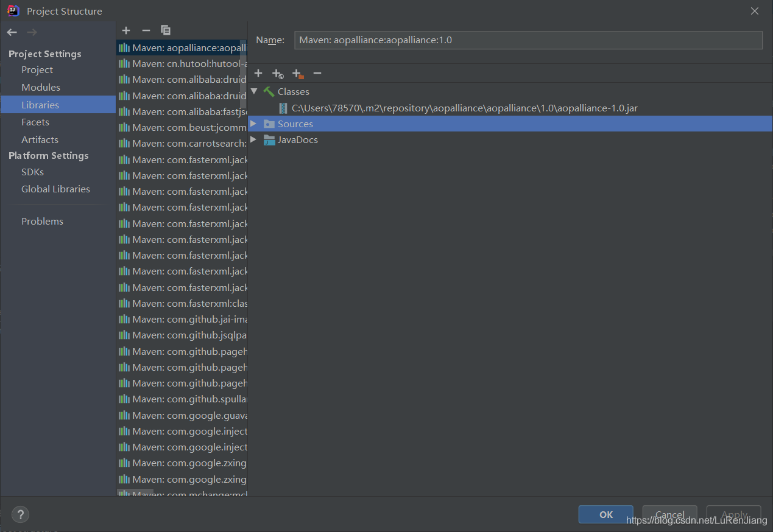Click the Cancel button
The height and width of the screenshot is (532, 773).
point(669,514)
